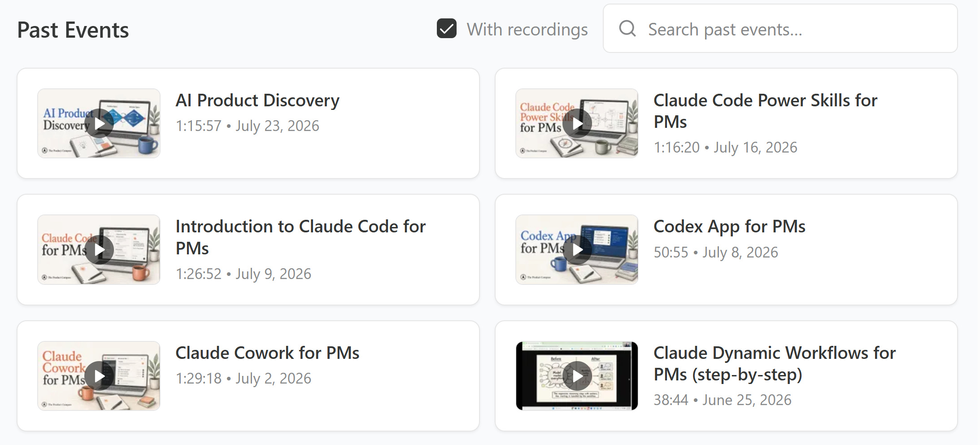980x445 pixels.
Task: Click the search magnifier icon
Action: 627,29
